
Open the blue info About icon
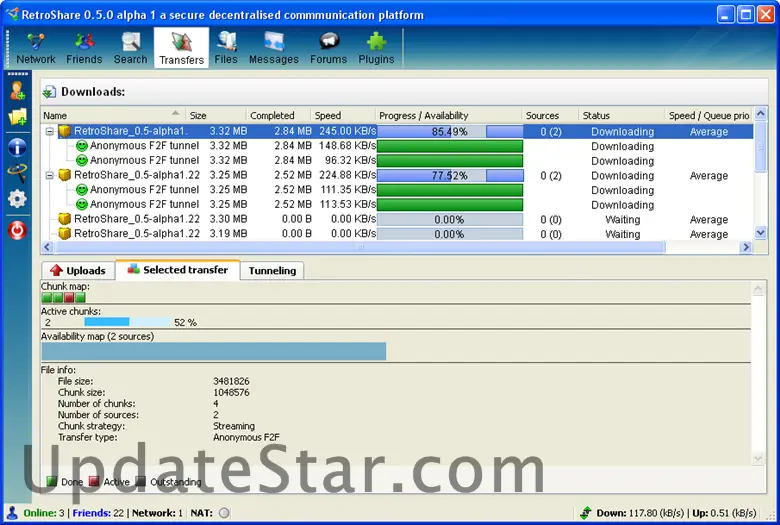[x=17, y=147]
